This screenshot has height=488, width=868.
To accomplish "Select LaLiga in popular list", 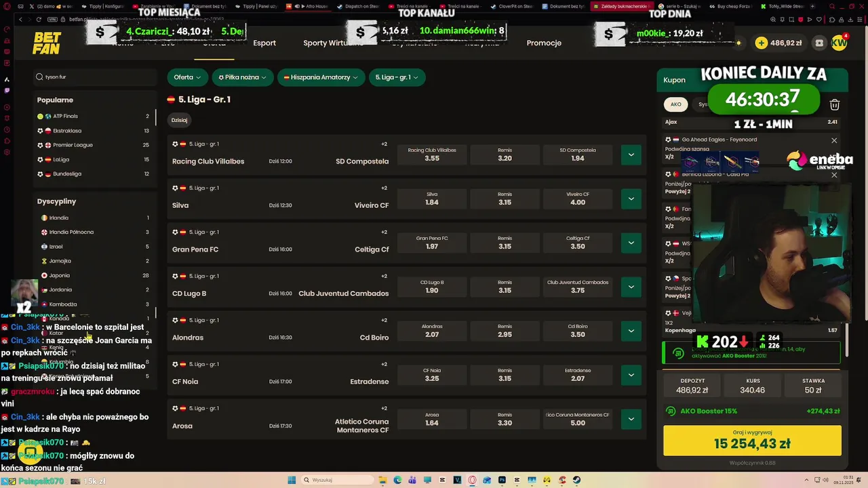I will [x=94, y=159].
